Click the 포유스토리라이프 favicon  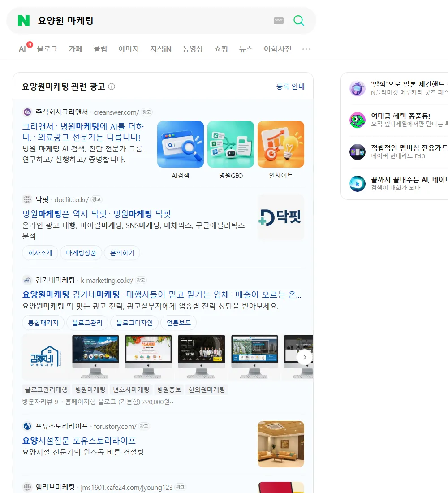[27, 426]
